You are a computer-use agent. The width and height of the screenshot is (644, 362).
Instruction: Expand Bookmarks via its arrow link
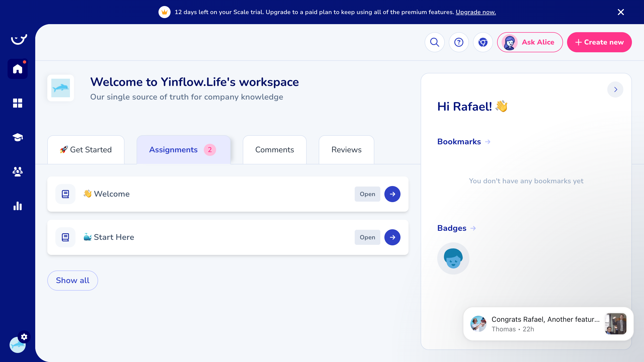pyautogui.click(x=488, y=142)
